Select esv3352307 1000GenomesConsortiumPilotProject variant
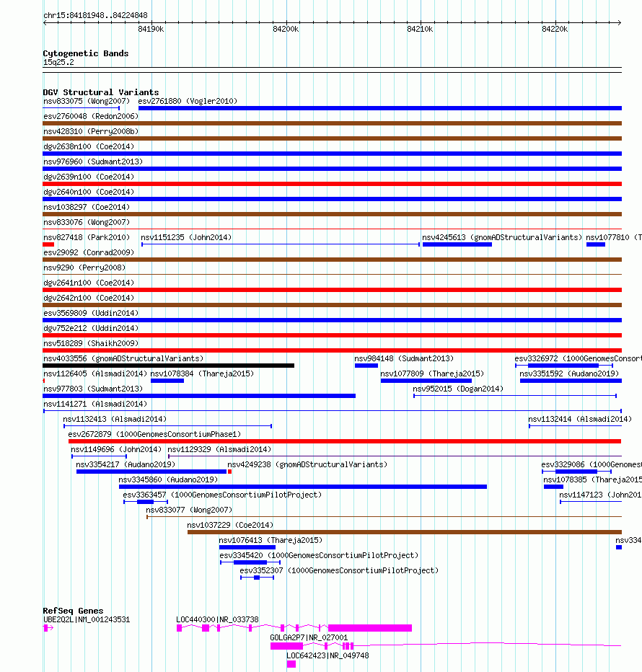The image size is (642, 672). (257, 578)
